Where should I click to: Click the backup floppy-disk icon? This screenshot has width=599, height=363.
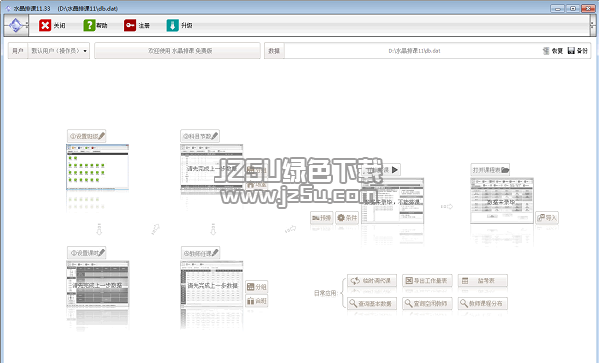tap(571, 50)
